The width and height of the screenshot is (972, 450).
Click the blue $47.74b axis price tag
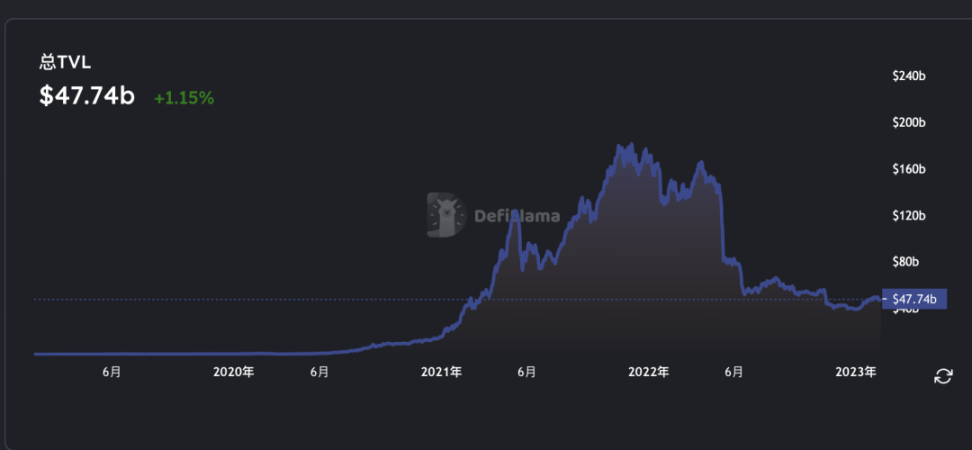click(x=914, y=299)
